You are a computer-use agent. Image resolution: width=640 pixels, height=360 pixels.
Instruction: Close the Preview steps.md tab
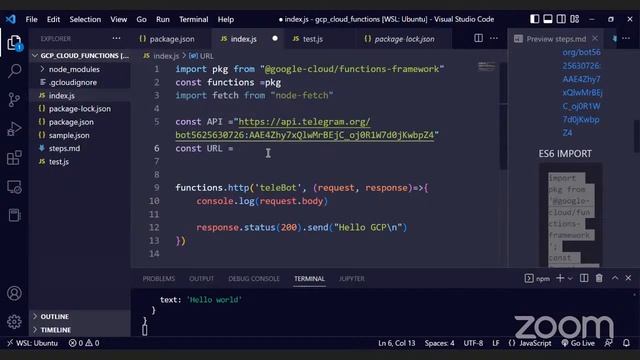[x=595, y=38]
